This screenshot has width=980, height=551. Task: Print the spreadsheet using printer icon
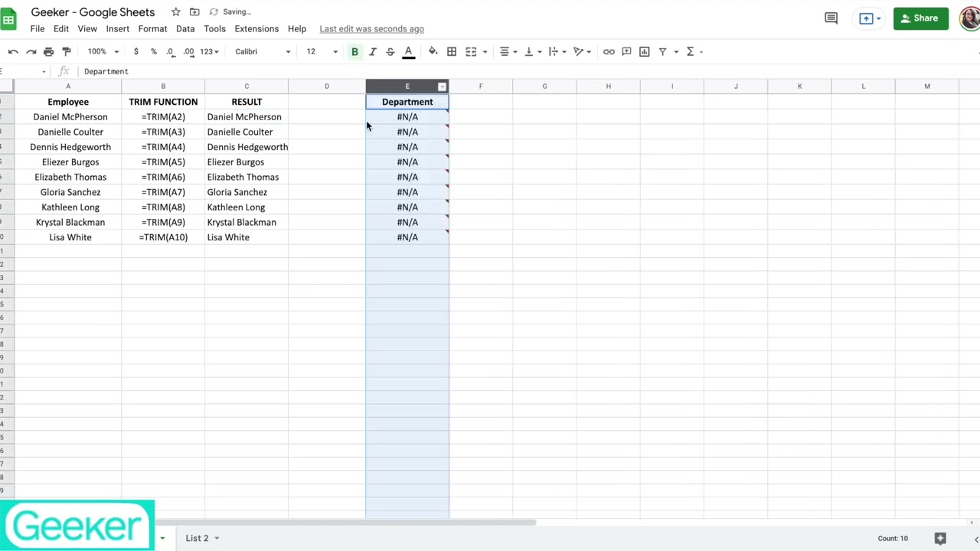click(x=48, y=51)
